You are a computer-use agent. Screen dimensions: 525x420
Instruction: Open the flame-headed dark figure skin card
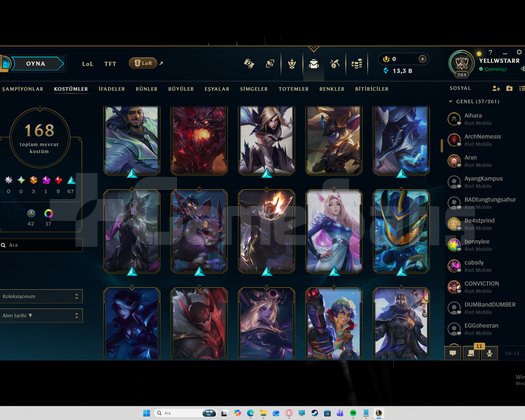pos(267,231)
